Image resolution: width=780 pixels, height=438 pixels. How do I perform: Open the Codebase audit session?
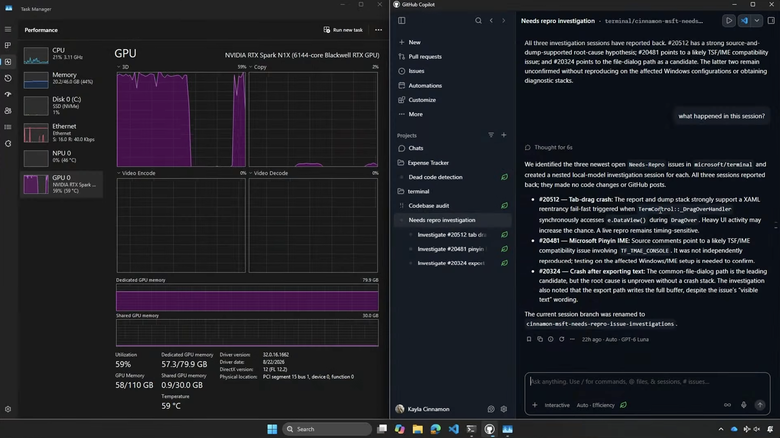coord(429,206)
